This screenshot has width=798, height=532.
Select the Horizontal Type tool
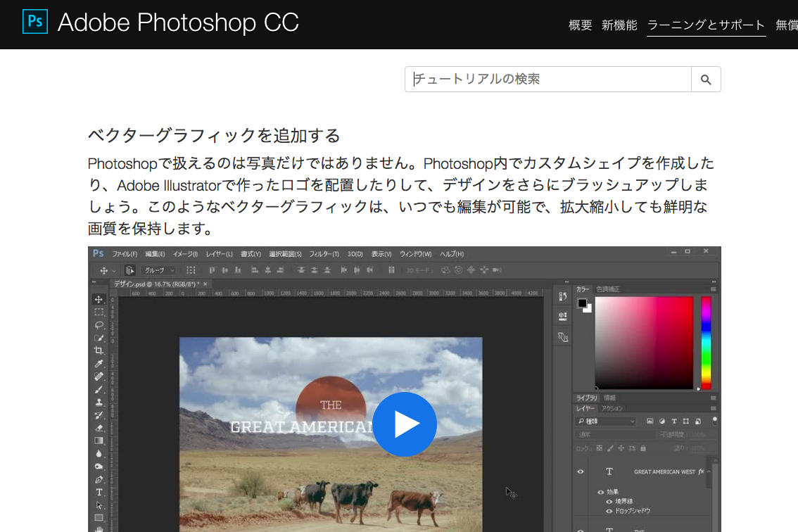[99, 493]
